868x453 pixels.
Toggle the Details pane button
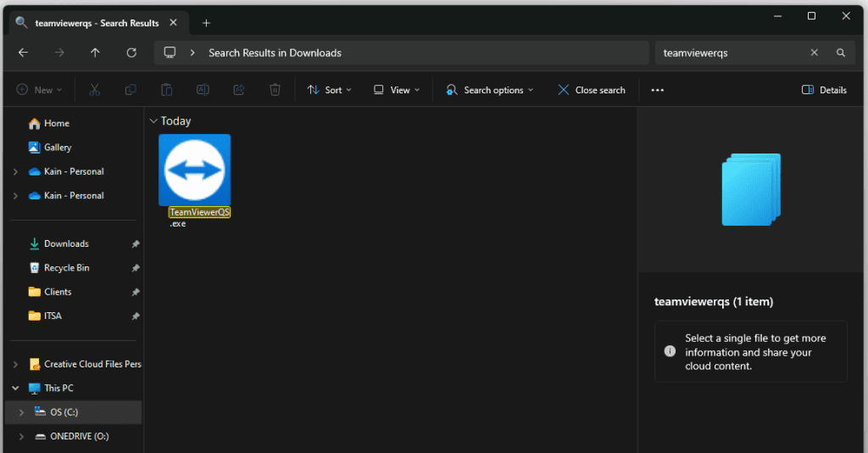coord(824,90)
